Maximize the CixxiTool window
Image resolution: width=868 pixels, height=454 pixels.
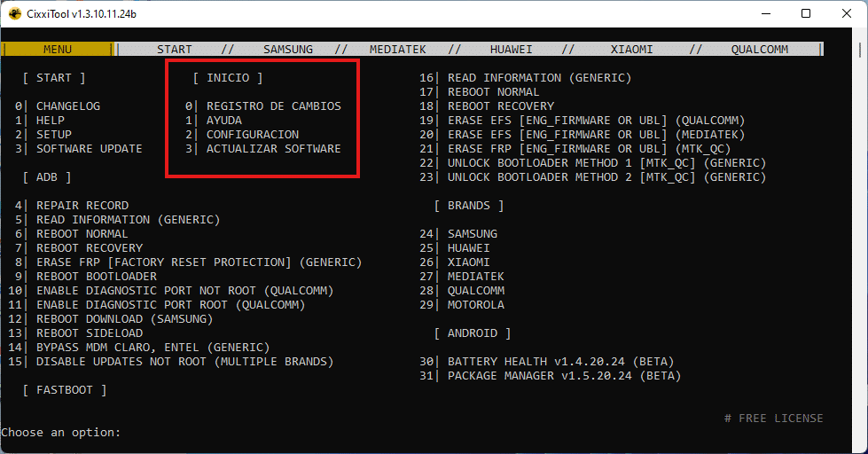point(805,14)
